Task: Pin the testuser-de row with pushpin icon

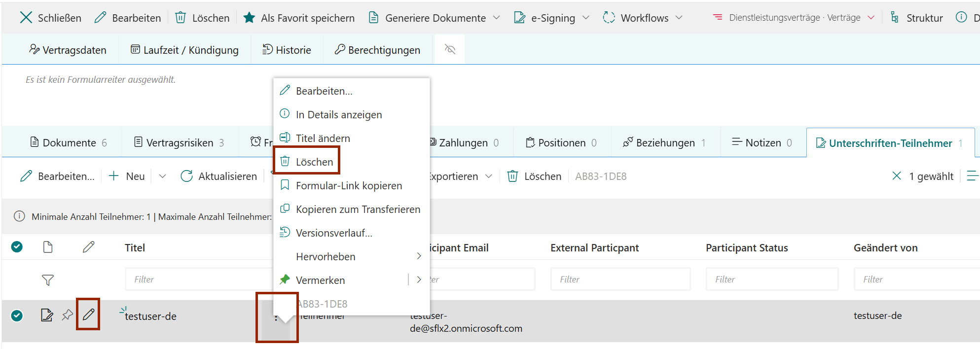Action: pos(67,315)
